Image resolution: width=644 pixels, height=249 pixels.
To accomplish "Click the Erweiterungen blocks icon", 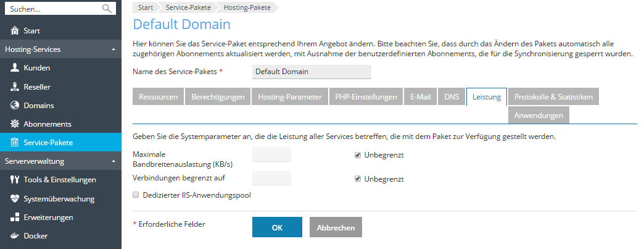I will tap(15, 217).
